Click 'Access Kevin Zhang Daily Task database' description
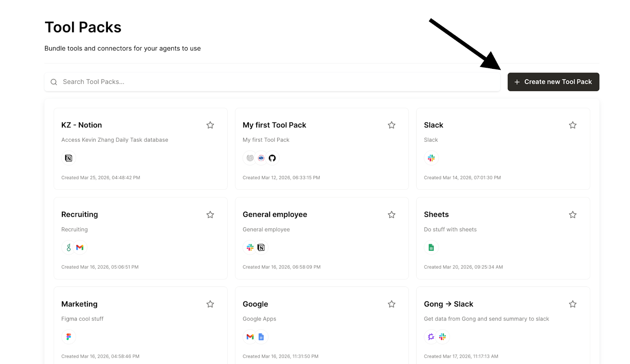This screenshot has width=630, height=364. [115, 140]
